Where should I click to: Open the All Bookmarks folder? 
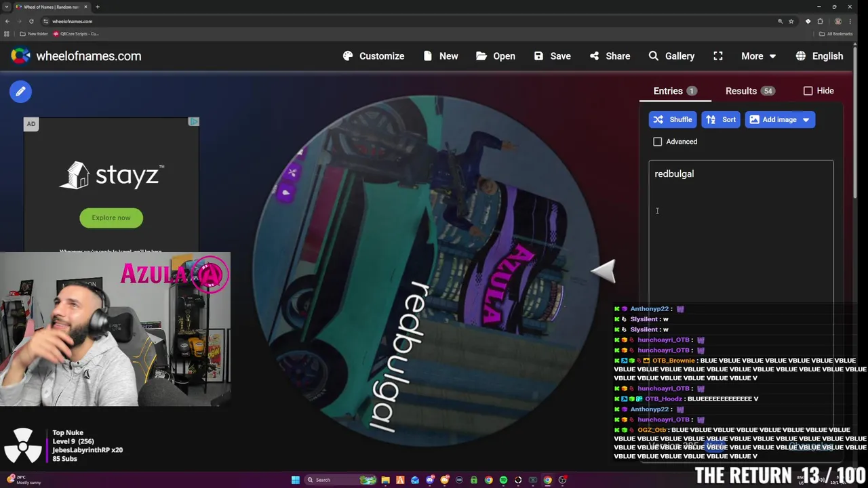tap(835, 34)
